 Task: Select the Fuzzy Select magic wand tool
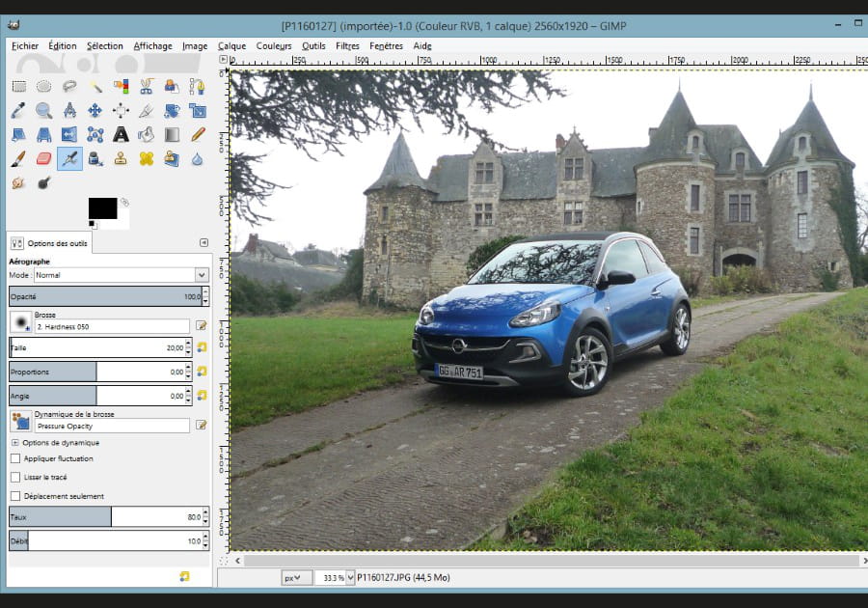point(95,87)
